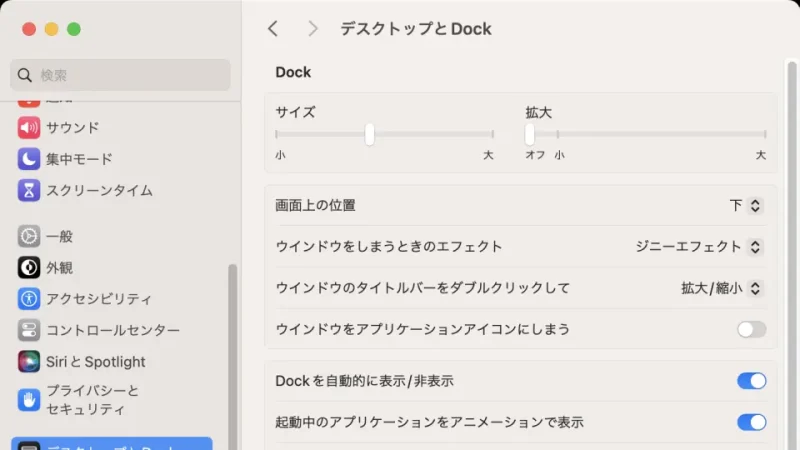The width and height of the screenshot is (800, 450).
Task: Click the プライバシーとセキュリティ hand icon
Action: pyautogui.click(x=29, y=400)
